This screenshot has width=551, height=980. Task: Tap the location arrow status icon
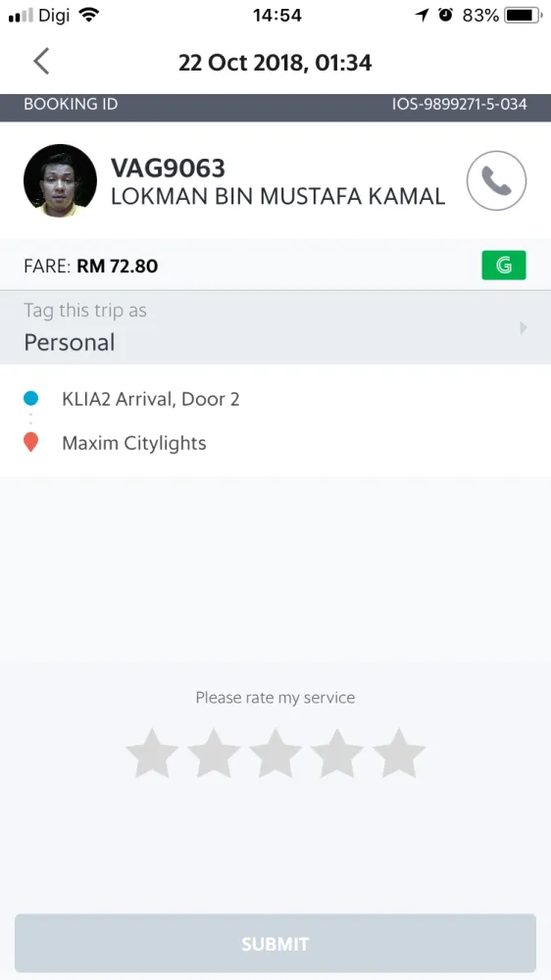(x=423, y=15)
